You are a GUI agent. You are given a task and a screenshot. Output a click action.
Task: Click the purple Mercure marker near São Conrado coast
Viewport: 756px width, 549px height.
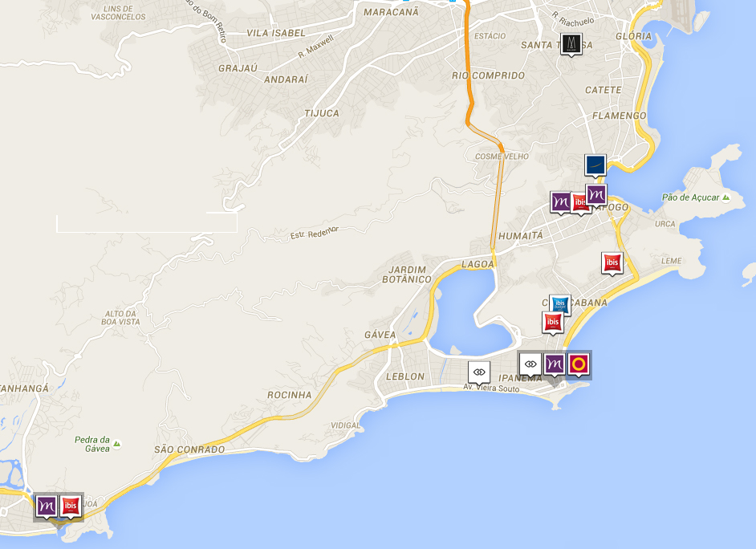(47, 506)
